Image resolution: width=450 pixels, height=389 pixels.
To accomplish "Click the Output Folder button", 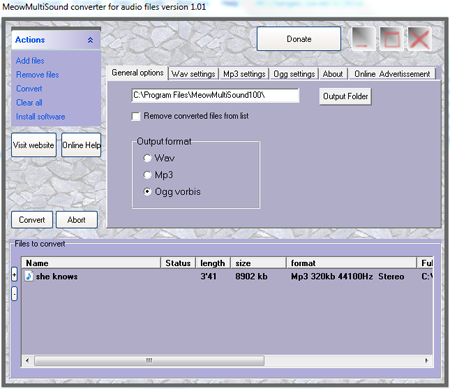I will pos(345,96).
